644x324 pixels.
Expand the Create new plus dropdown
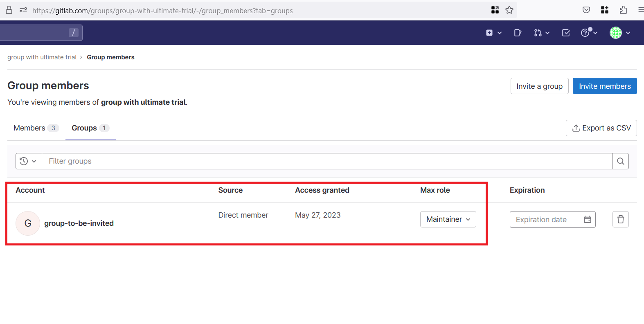(493, 33)
